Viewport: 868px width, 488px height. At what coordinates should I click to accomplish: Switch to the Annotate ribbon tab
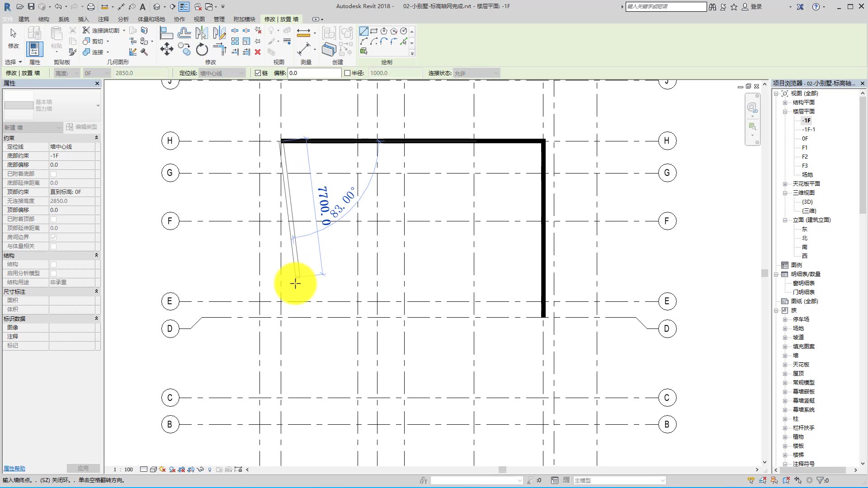(x=104, y=19)
